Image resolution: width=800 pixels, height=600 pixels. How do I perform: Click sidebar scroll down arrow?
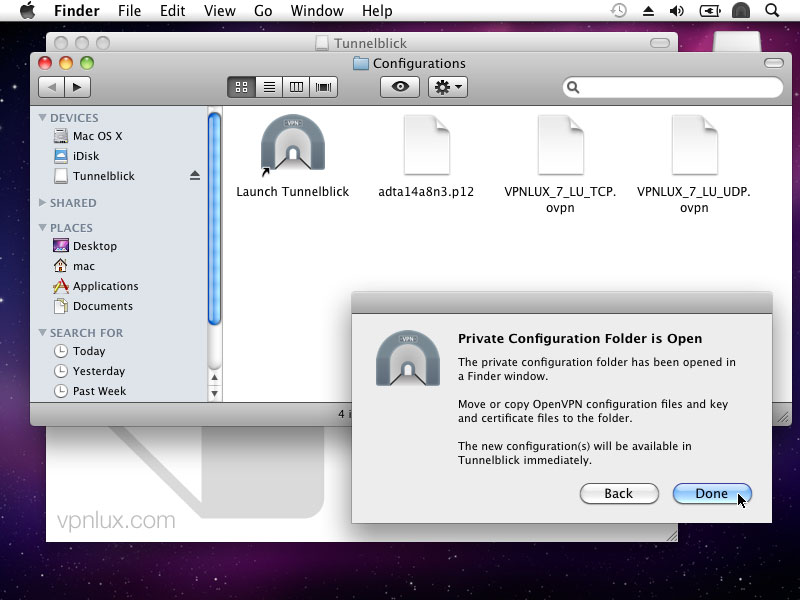click(x=214, y=393)
